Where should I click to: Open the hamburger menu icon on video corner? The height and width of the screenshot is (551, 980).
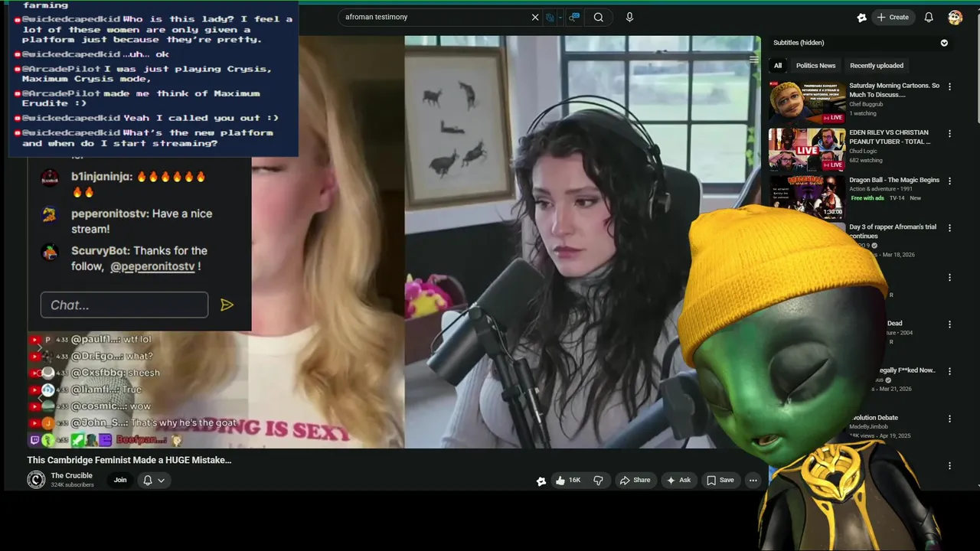click(x=753, y=59)
